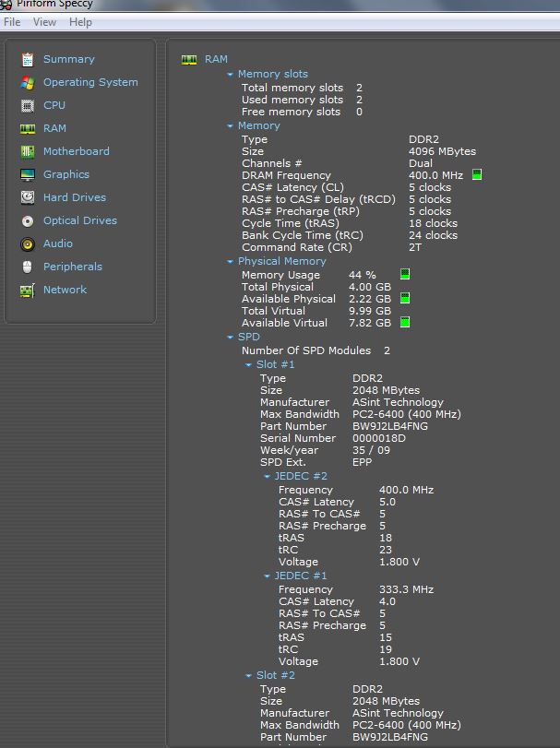
Task: Open the Hard Drives section link
Action: click(x=75, y=197)
